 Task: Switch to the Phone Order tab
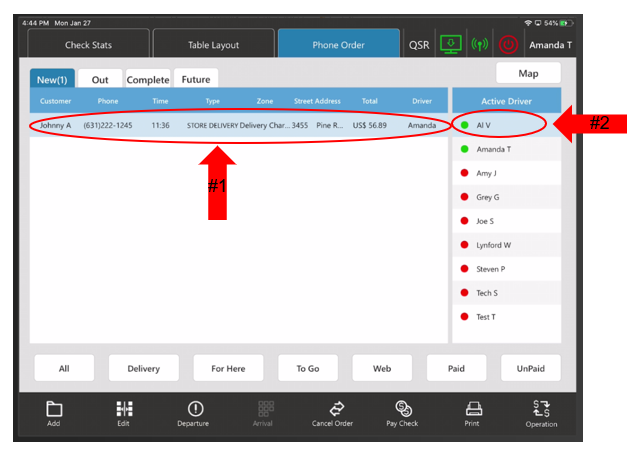[339, 43]
